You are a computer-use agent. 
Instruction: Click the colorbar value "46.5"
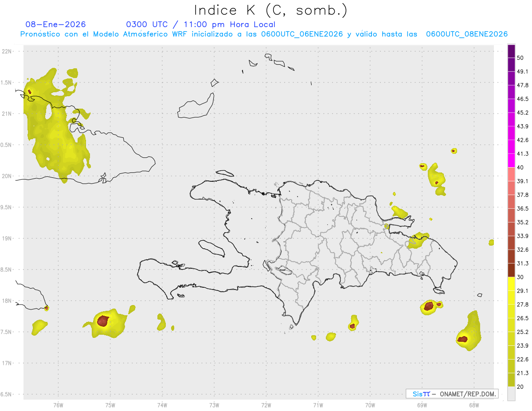[x=523, y=99]
